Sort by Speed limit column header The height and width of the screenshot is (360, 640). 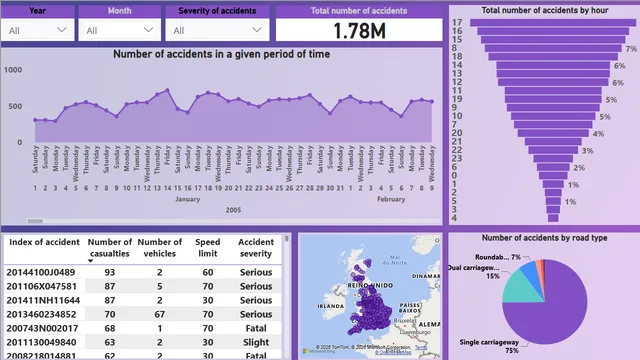coord(207,248)
